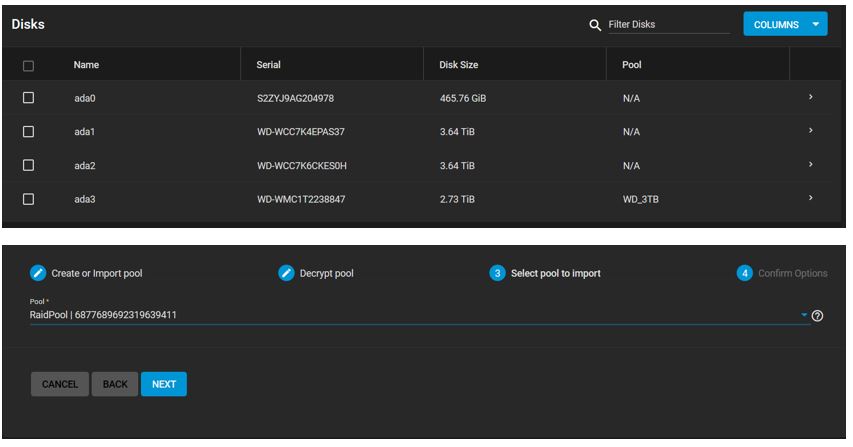Click the step 4 circle icon
The image size is (853, 447).
(745, 273)
